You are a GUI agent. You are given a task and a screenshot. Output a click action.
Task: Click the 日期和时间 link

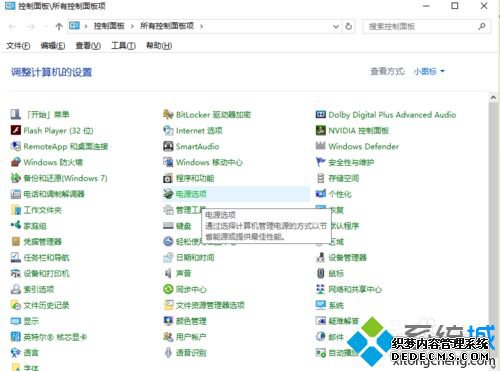(x=195, y=257)
